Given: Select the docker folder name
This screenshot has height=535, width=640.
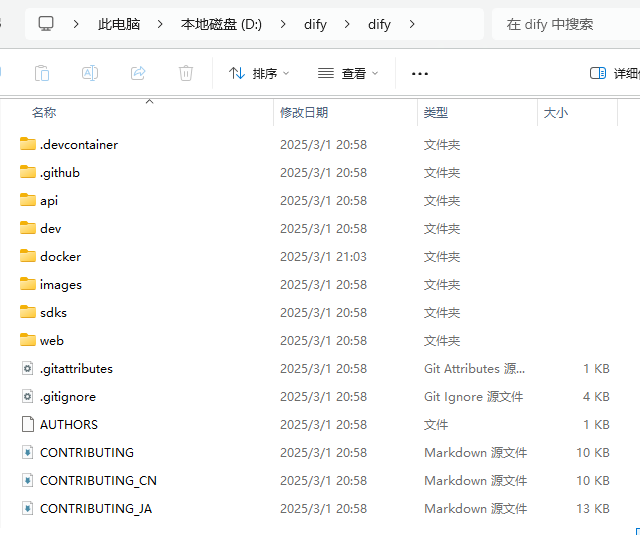Looking at the screenshot, I should [x=60, y=257].
